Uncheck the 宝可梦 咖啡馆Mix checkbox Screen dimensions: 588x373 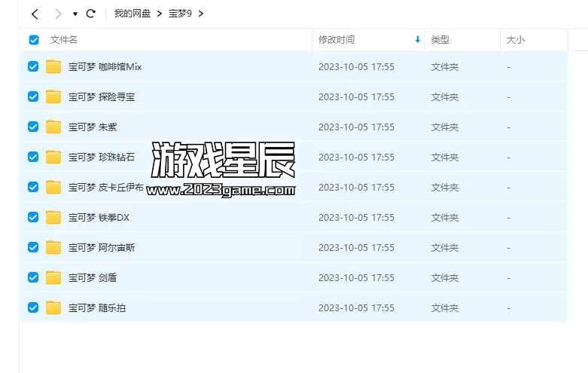click(33, 66)
